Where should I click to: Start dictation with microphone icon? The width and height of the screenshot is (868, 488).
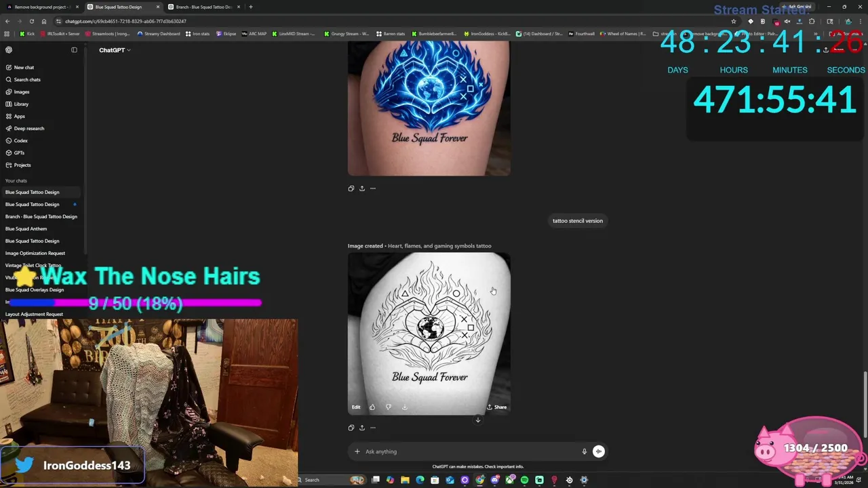584,451
